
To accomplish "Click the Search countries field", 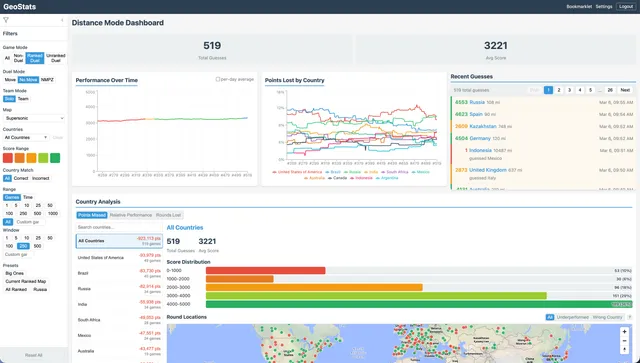I will tap(119, 227).
